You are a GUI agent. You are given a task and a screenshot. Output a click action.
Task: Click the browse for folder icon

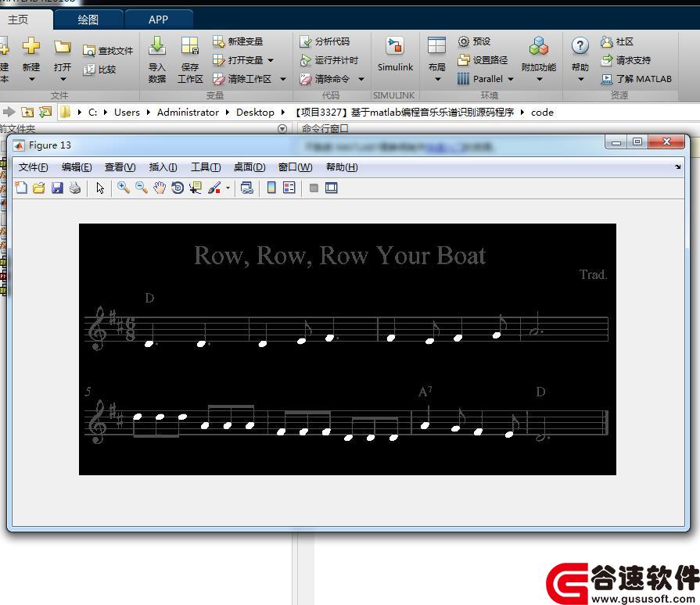point(45,112)
